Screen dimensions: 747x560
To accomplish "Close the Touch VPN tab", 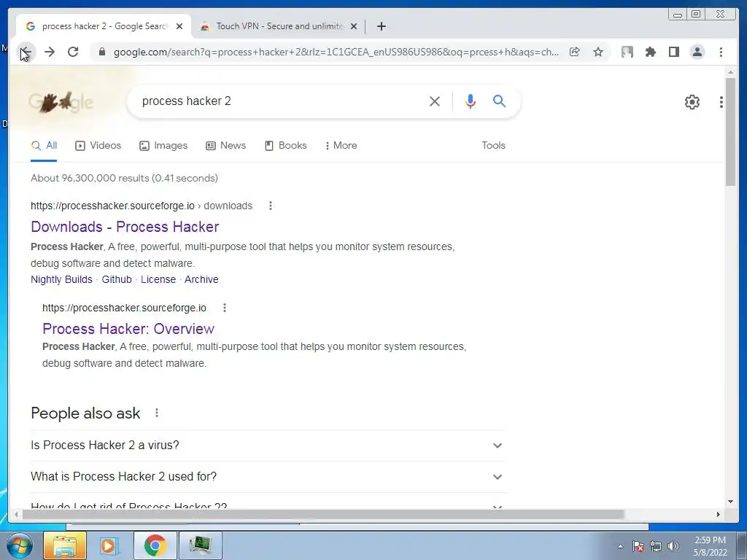I will click(354, 26).
